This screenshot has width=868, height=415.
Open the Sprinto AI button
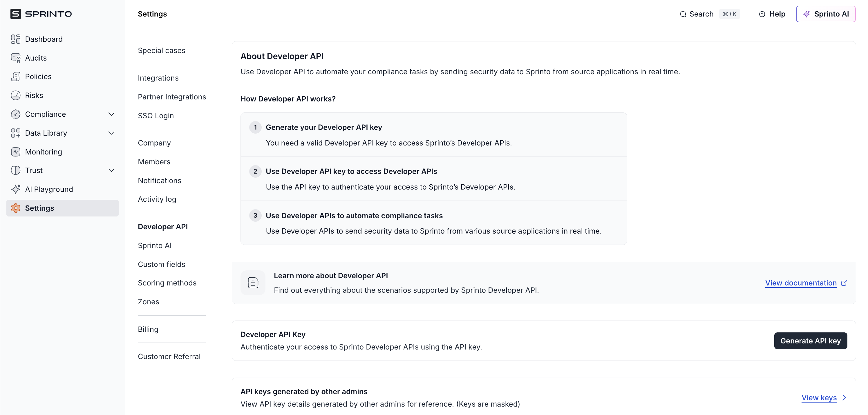click(x=826, y=14)
